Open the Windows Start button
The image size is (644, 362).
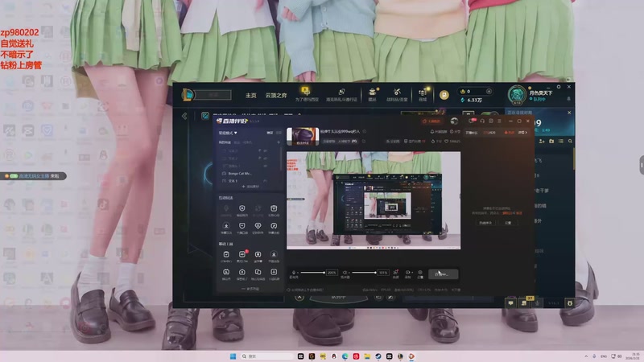coord(233,356)
